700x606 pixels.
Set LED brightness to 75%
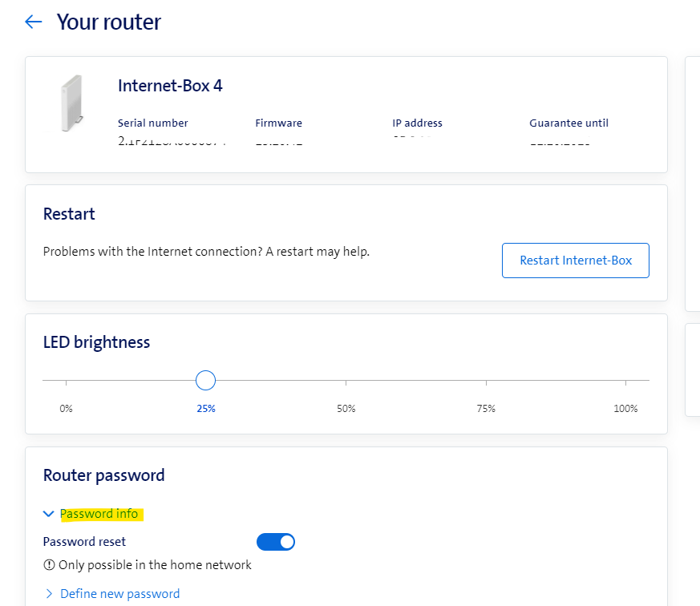coord(486,380)
